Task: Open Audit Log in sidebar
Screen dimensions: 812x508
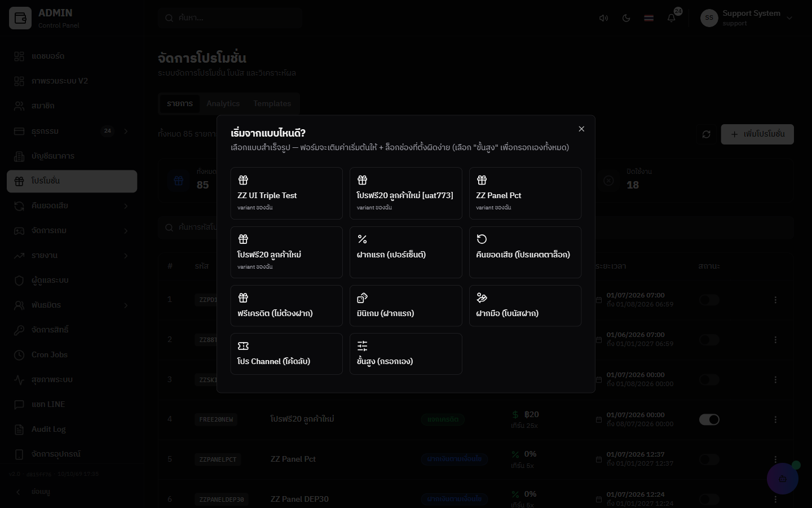Action: point(72,430)
